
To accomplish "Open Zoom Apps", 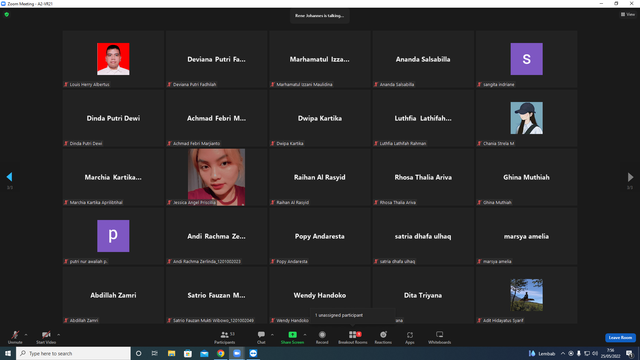I will [410, 337].
